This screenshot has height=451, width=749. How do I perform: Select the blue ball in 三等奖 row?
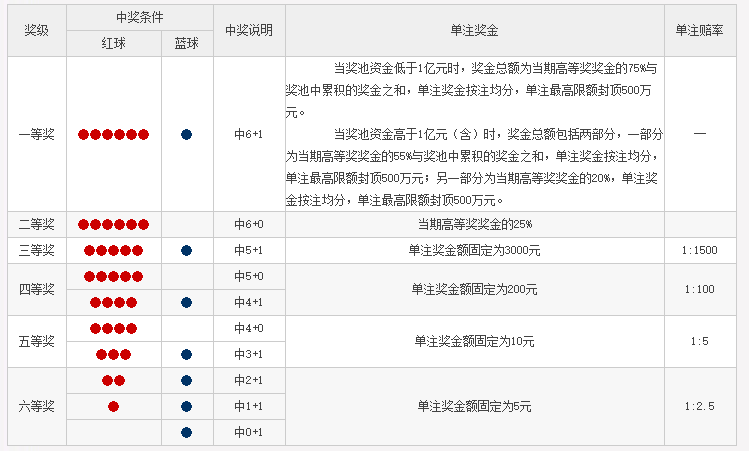point(186,250)
